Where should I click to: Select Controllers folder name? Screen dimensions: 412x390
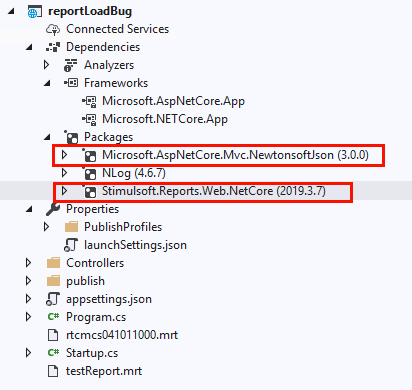[95, 263]
